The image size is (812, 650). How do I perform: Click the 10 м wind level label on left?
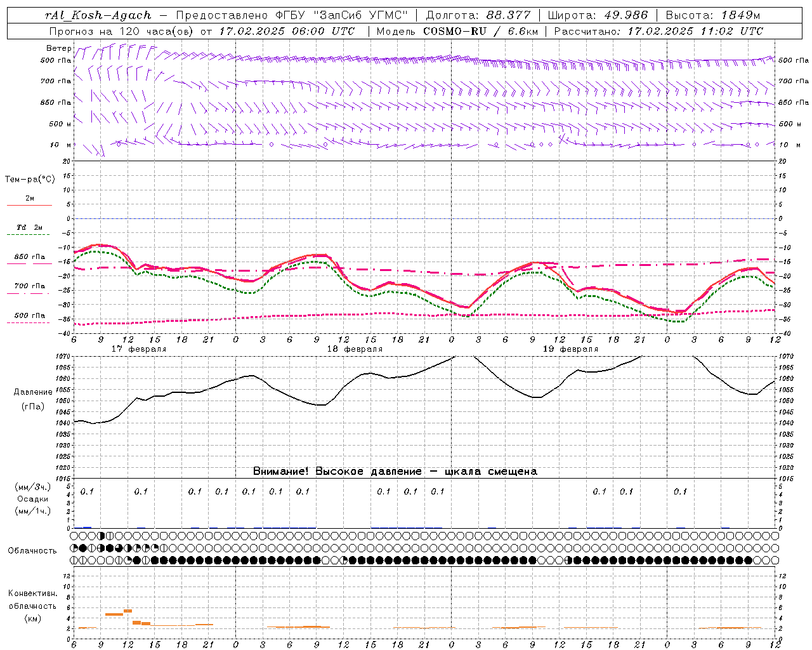[61, 145]
